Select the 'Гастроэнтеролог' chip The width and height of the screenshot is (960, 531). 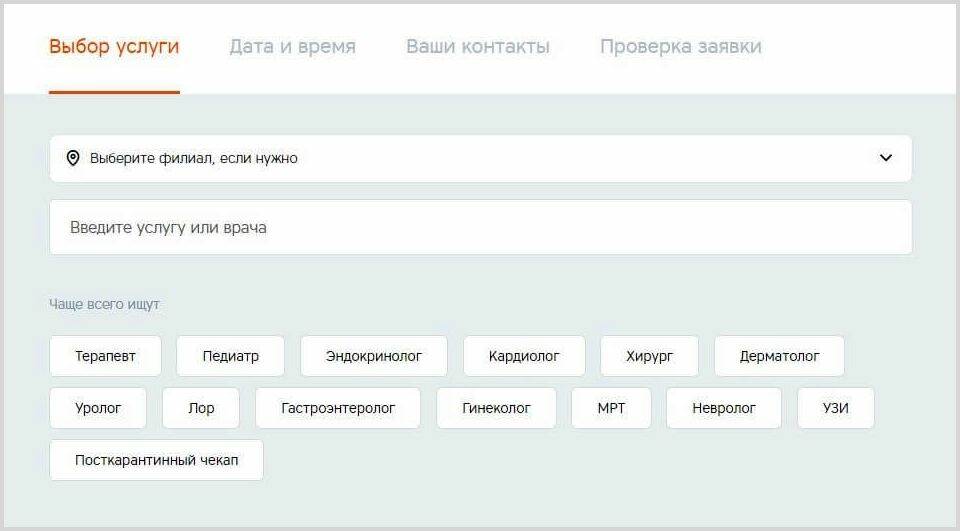coord(338,408)
